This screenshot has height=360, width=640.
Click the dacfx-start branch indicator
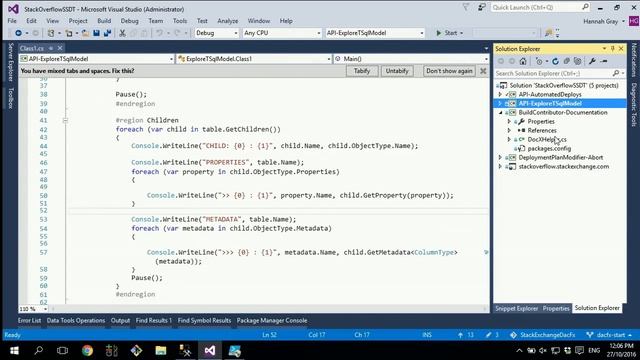[609, 335]
